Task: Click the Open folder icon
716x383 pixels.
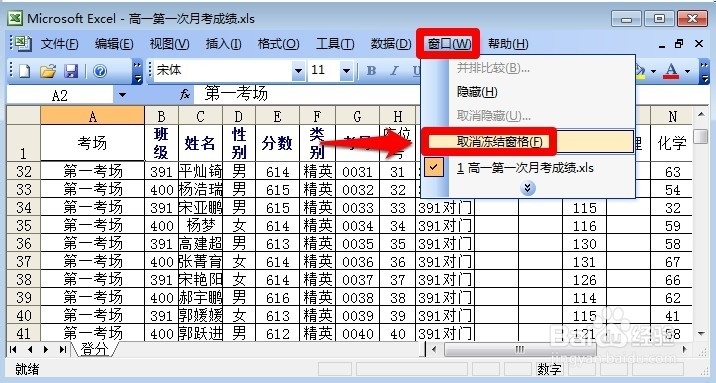Action: (x=48, y=71)
